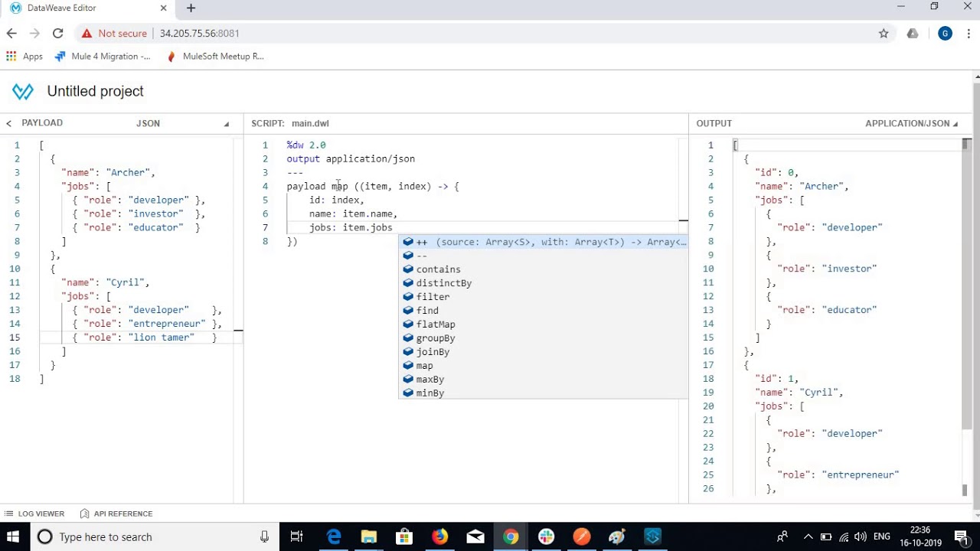980x551 pixels.
Task: Open the volume control in system tray
Action: [x=860, y=536]
